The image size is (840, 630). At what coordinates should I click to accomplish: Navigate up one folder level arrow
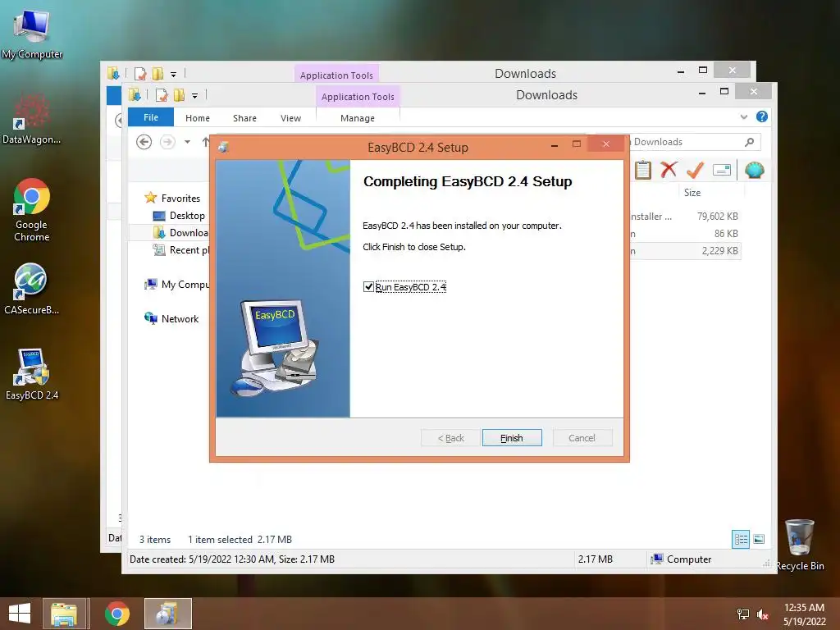(x=206, y=141)
